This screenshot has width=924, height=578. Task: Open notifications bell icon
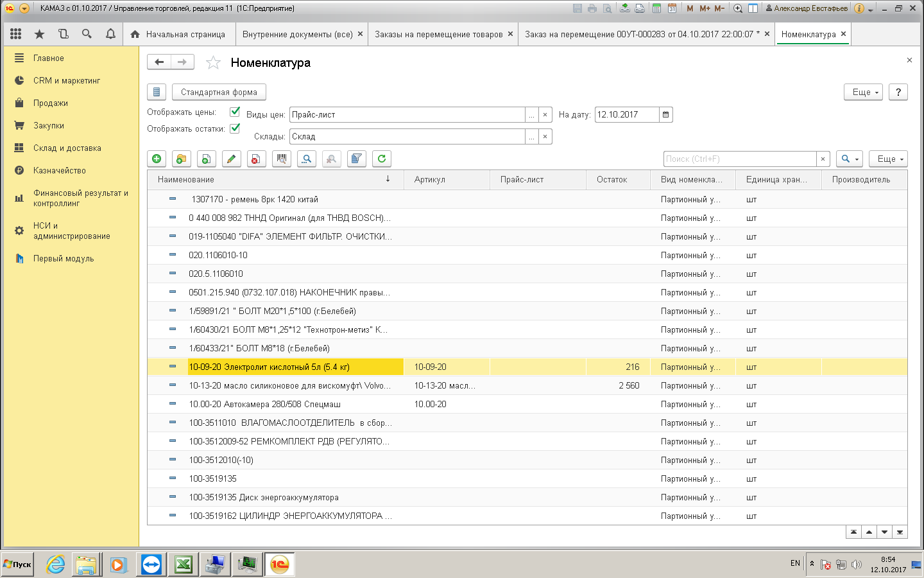[110, 34]
